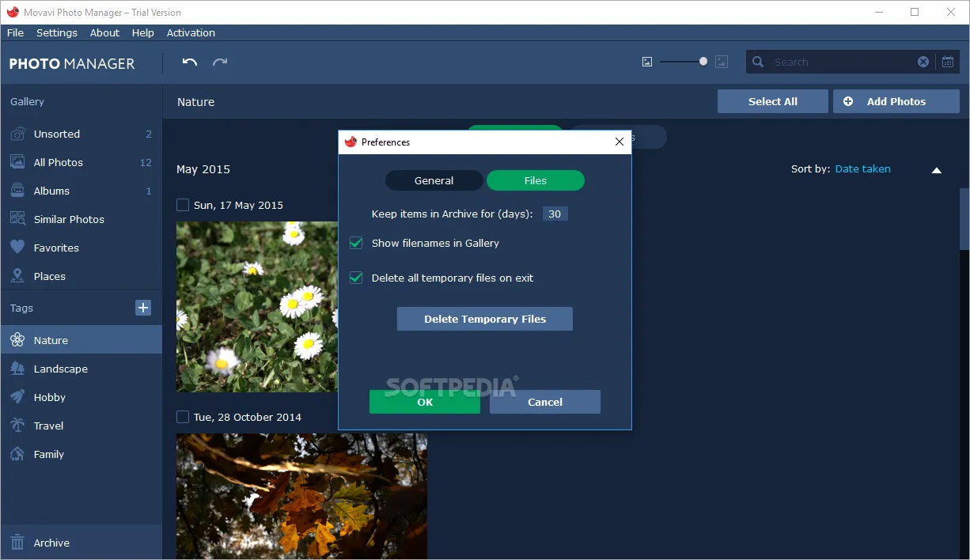
Task: Switch to the General preferences tab
Action: pos(434,180)
